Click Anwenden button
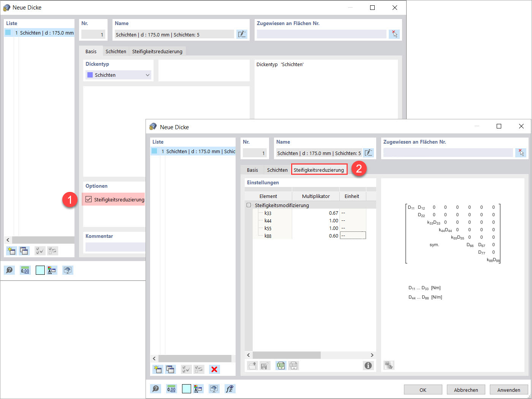The height and width of the screenshot is (399, 532). (509, 390)
